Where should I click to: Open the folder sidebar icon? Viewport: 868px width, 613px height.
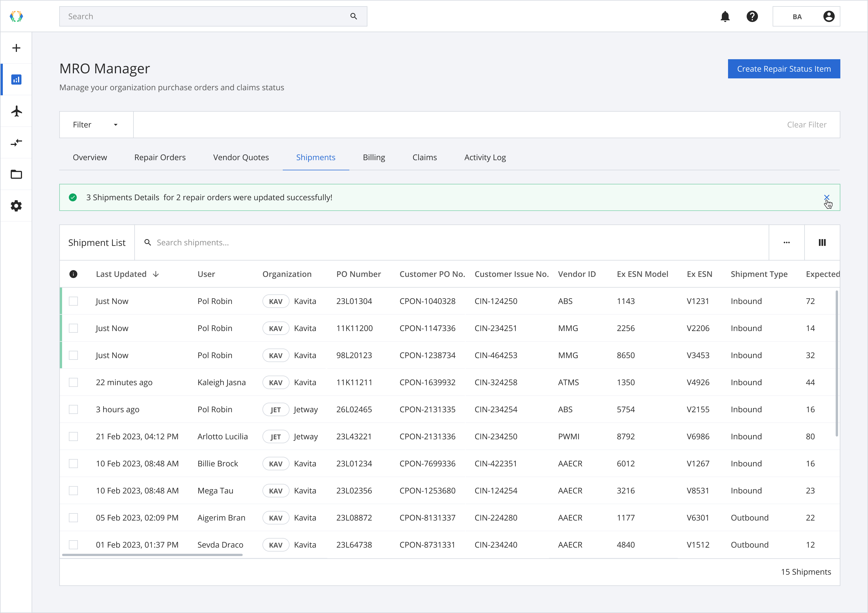pyautogui.click(x=16, y=174)
